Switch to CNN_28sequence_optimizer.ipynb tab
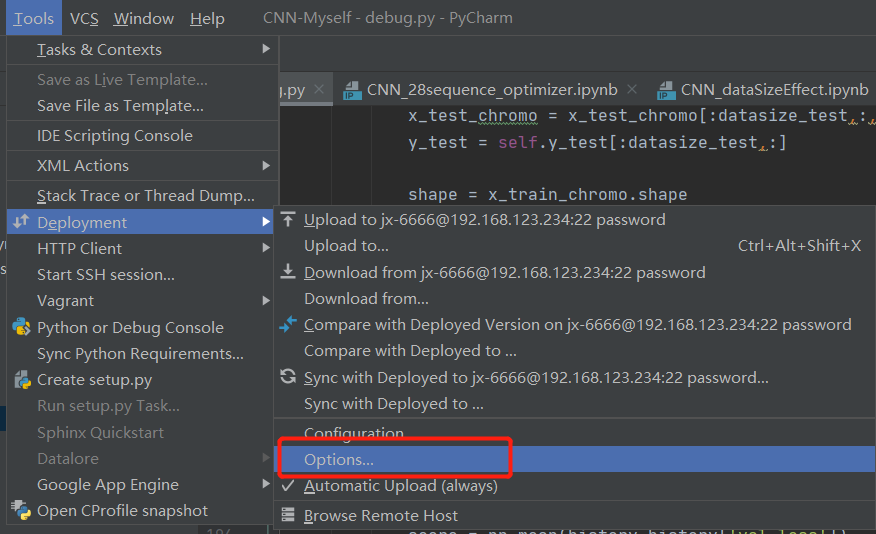 [491, 89]
